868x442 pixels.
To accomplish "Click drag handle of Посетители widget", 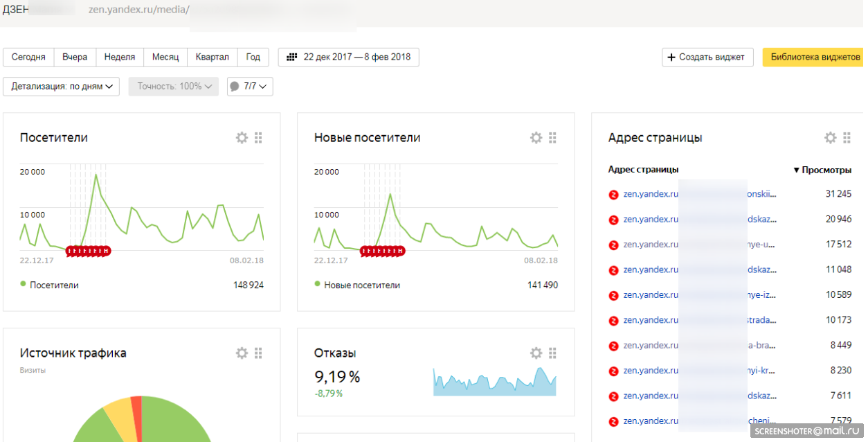I will 258,138.
